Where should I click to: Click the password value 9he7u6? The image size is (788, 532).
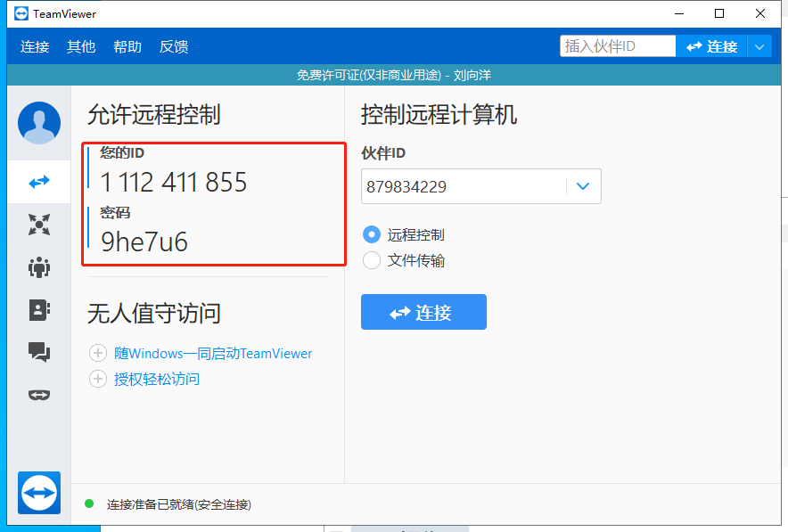point(144,241)
